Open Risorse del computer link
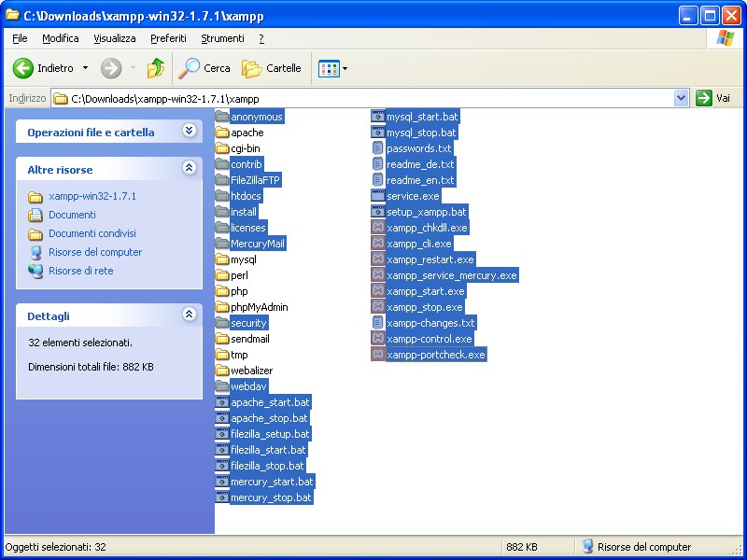This screenshot has height=560, width=747. point(95,252)
